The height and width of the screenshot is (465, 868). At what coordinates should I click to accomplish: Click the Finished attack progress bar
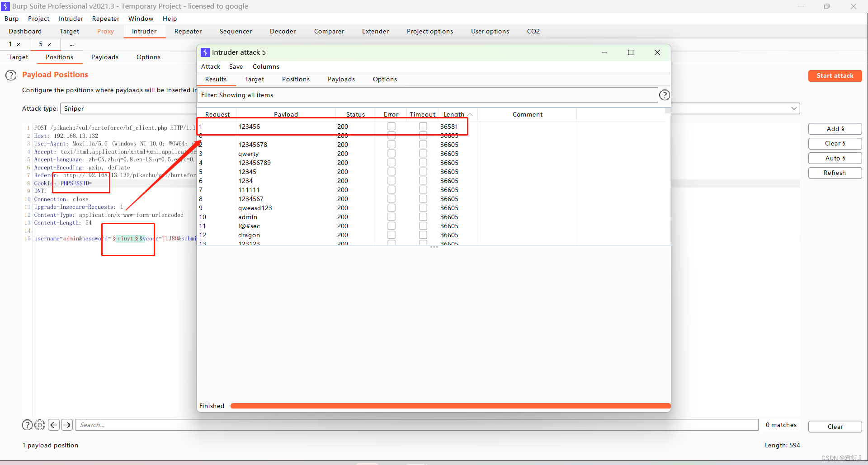tap(450, 406)
